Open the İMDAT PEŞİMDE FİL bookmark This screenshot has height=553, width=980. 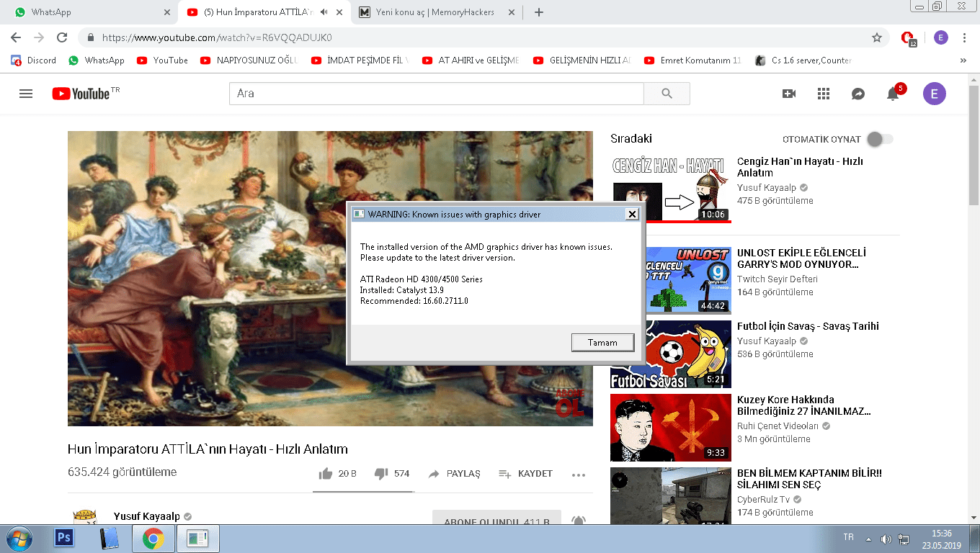tap(360, 60)
